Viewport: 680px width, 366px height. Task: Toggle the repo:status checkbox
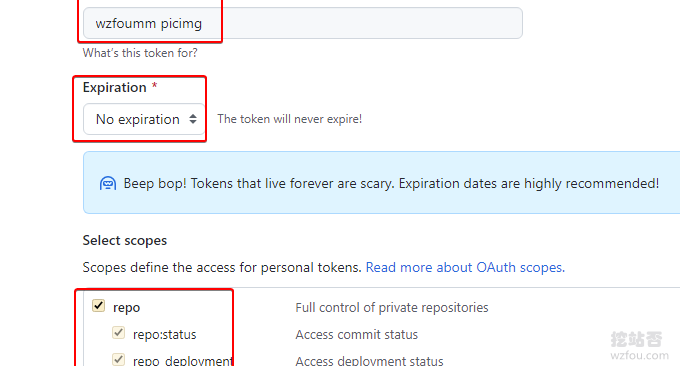tap(118, 333)
